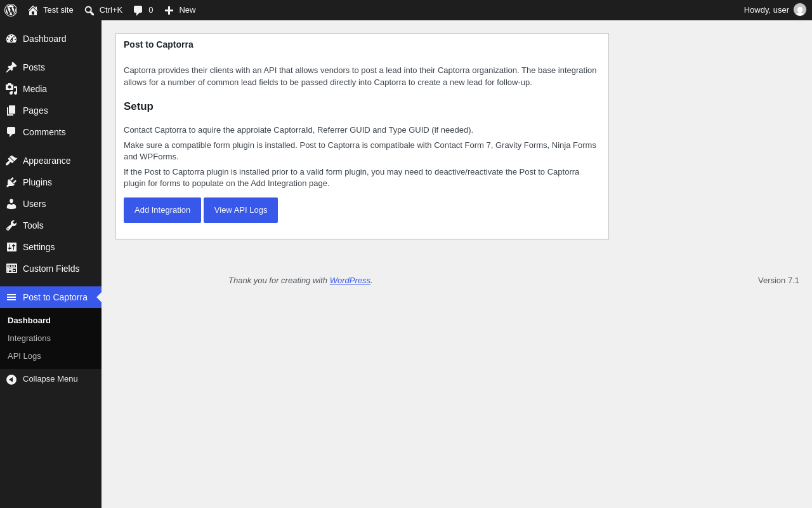The width and height of the screenshot is (812, 508).
Task: Select Post to Captorra menu item
Action: [51, 297]
